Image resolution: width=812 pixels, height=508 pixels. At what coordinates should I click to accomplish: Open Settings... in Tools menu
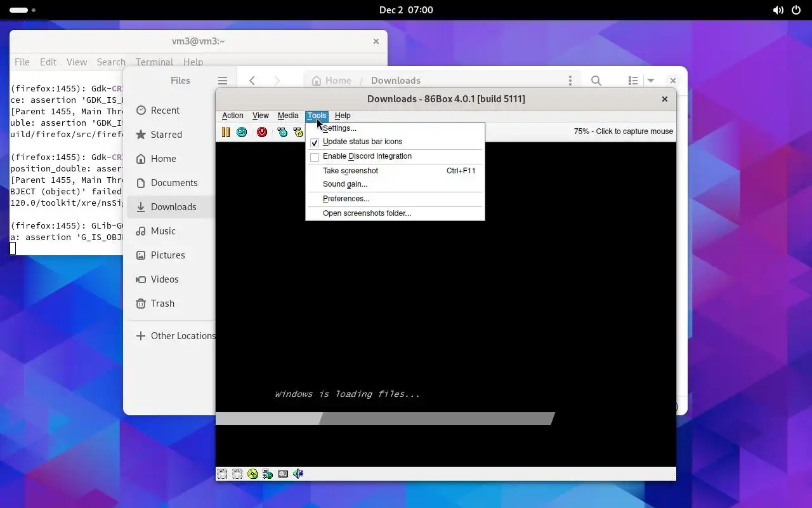(x=395, y=128)
